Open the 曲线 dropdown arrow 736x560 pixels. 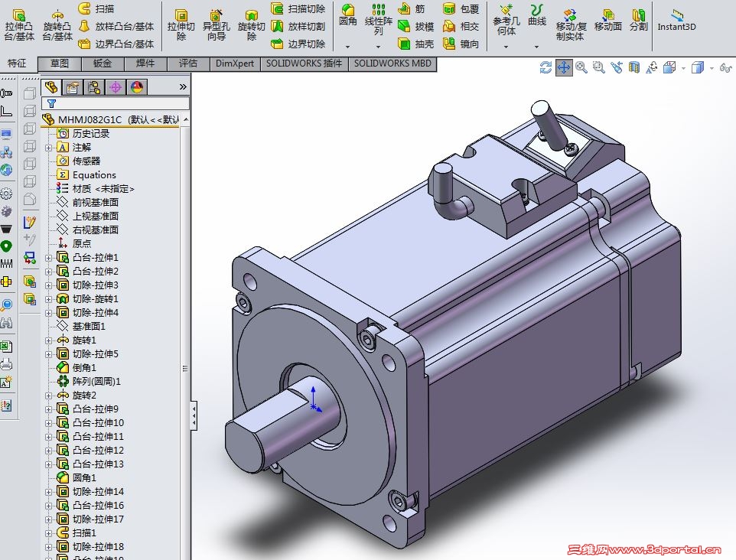pos(536,47)
